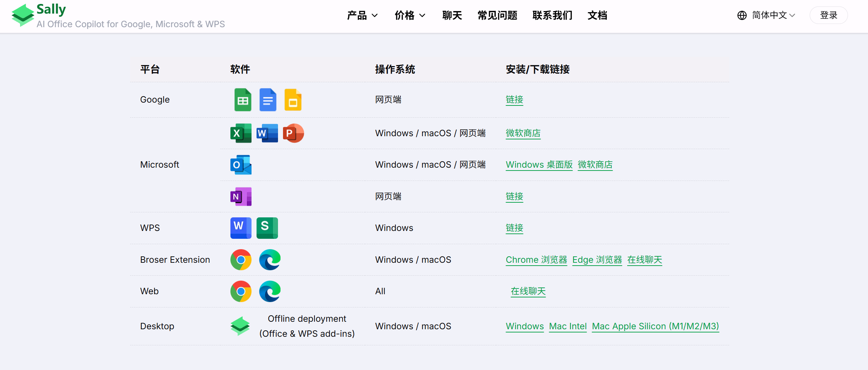Click the Sally brand name text
Viewport: 868px width, 370px height.
click(x=51, y=9)
